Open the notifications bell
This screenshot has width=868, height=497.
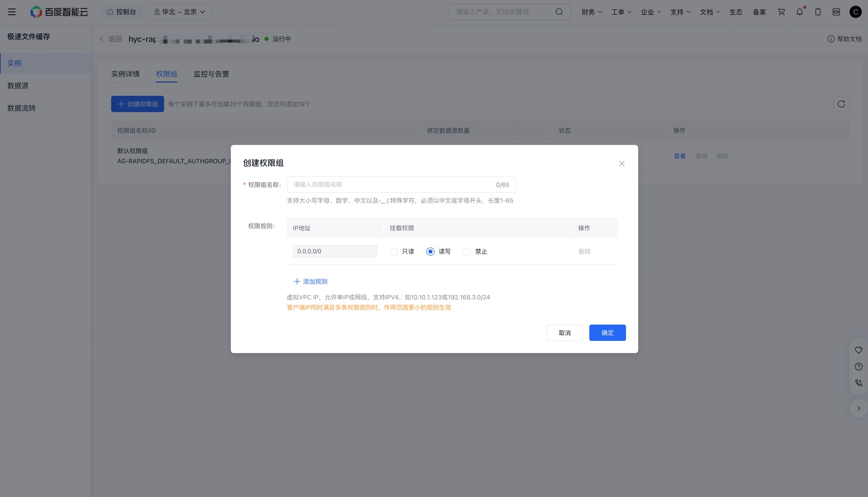tap(799, 12)
